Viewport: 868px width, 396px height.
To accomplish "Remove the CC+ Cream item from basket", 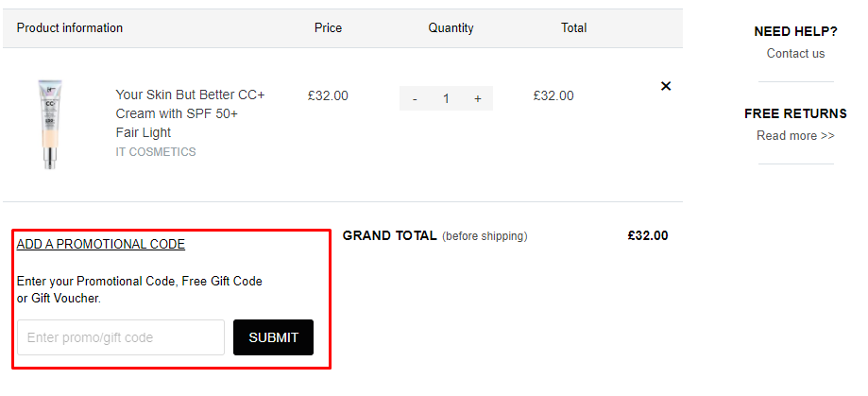I will pyautogui.click(x=666, y=86).
